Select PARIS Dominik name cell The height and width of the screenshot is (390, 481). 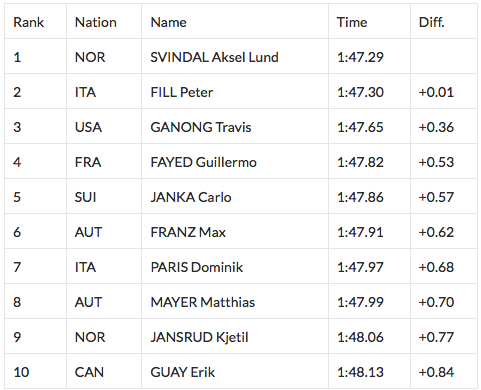pos(197,267)
